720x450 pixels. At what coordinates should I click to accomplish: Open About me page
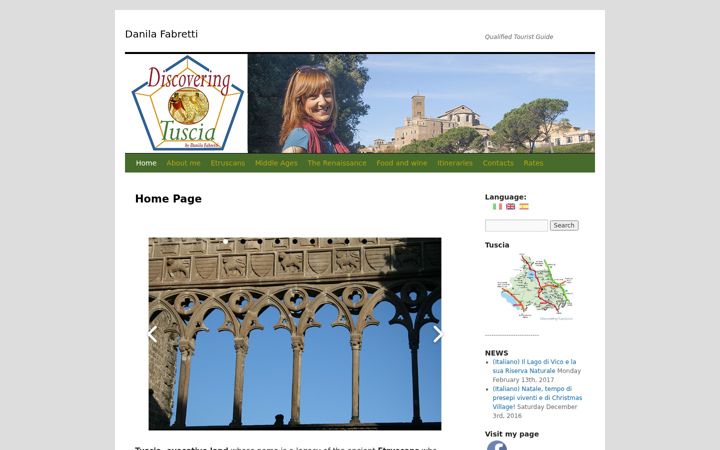183,163
